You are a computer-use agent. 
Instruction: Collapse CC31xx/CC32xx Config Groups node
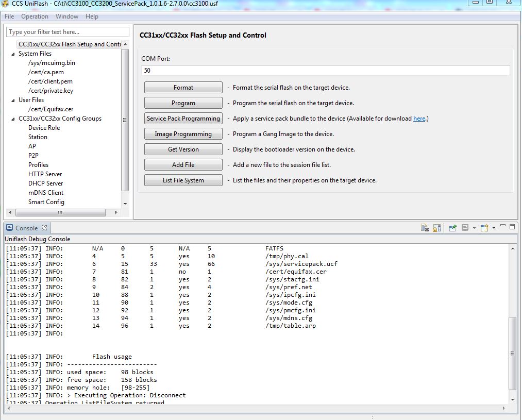point(13,119)
